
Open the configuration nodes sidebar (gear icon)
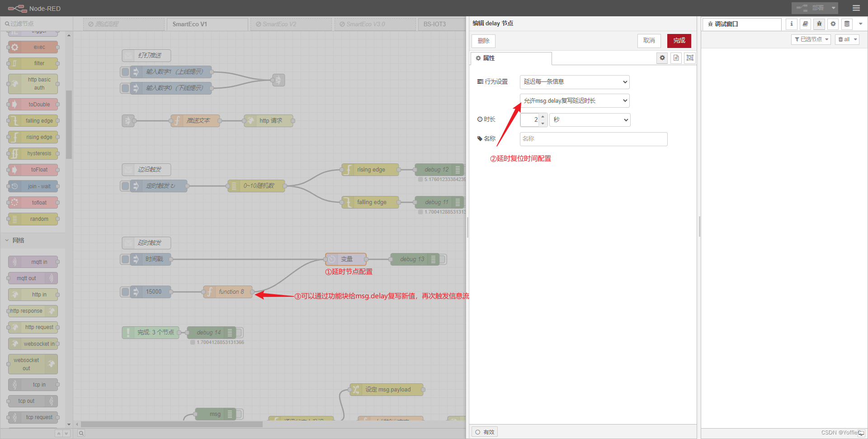(x=833, y=24)
